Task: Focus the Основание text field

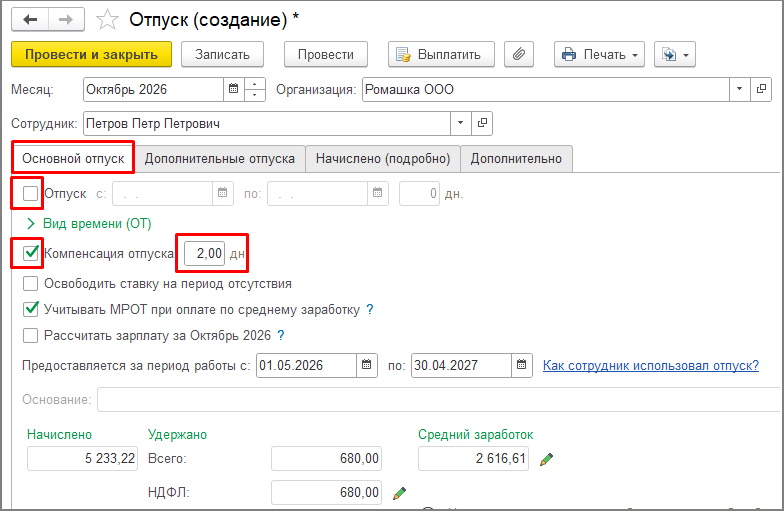Action: pyautogui.click(x=440, y=400)
